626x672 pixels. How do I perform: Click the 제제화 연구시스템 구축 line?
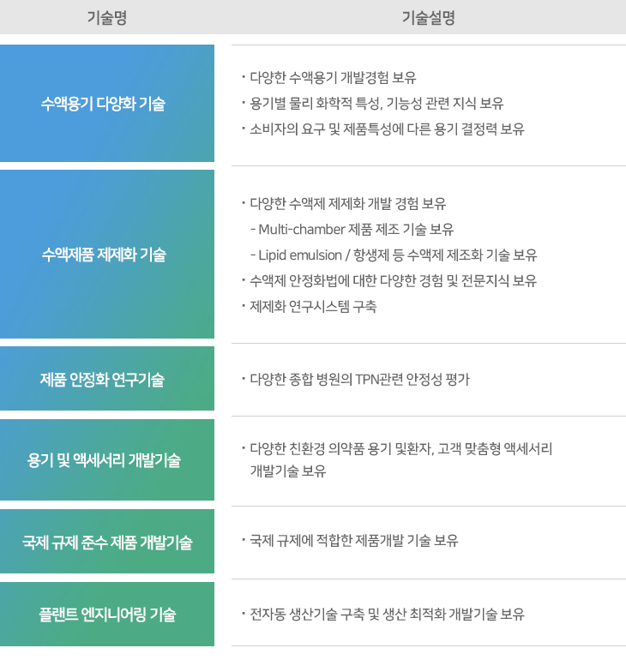coord(312,306)
